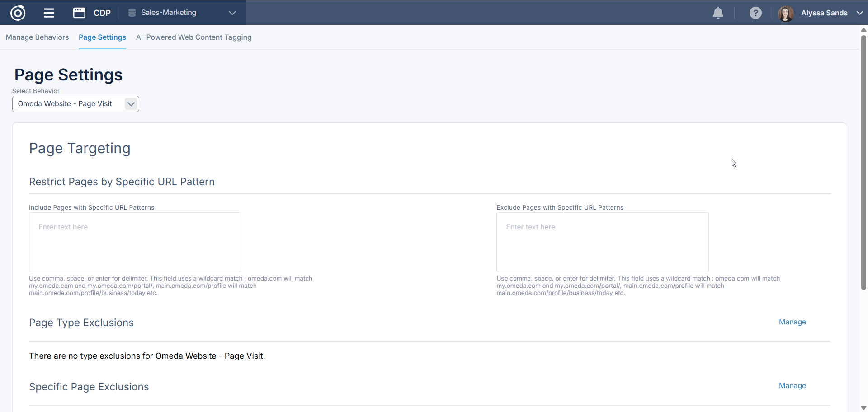The height and width of the screenshot is (412, 868).
Task: Go to AI-Powered Web Content Tagging tab
Action: 193,37
